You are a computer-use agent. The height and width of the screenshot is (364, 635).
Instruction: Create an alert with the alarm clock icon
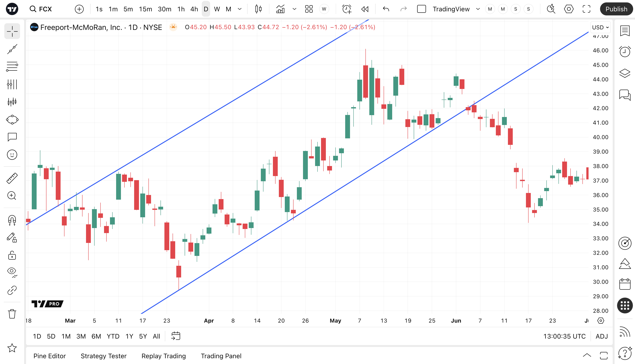point(347,9)
